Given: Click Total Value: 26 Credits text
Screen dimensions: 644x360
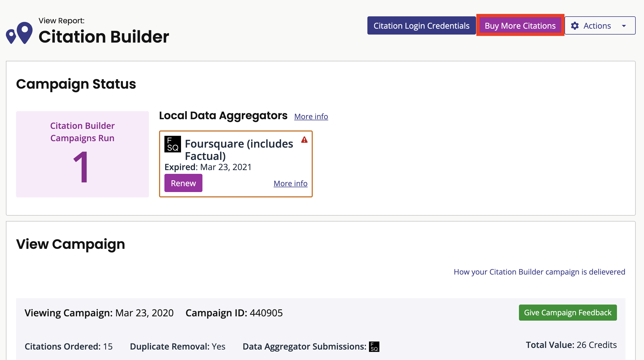Looking at the screenshot, I should click(x=571, y=345).
